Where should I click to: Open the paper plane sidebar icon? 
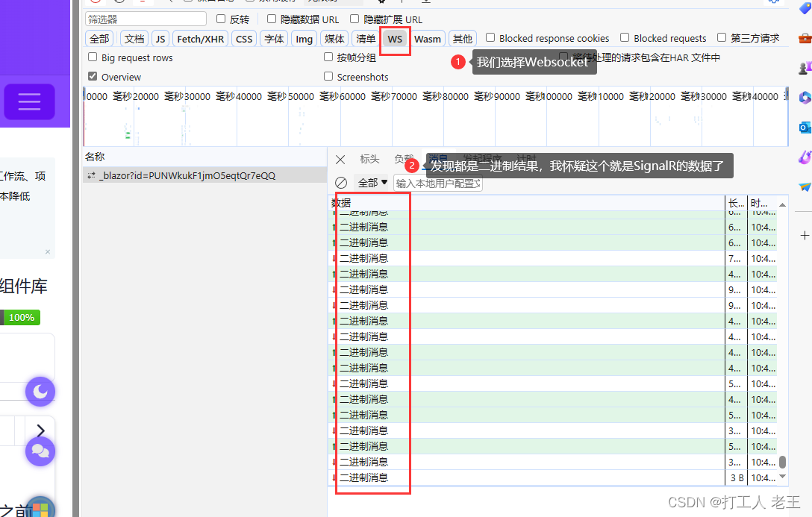(x=805, y=187)
